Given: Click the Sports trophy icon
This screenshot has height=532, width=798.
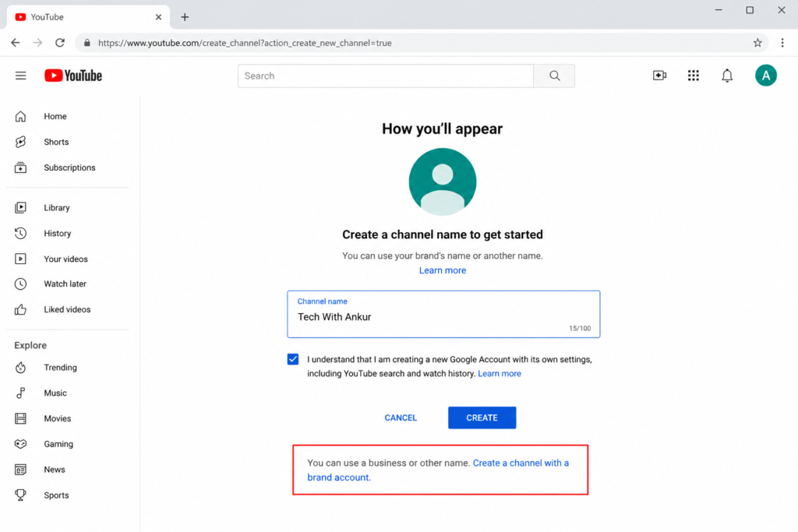Looking at the screenshot, I should tap(20, 495).
